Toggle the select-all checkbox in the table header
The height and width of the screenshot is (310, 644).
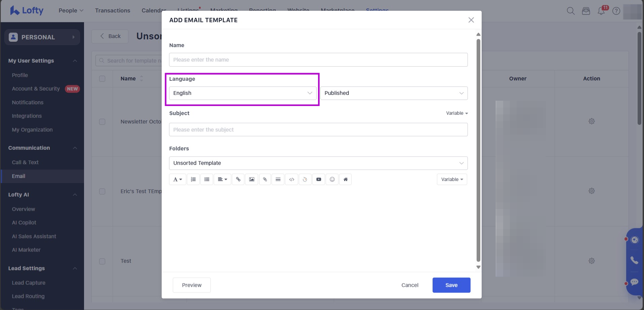point(102,79)
